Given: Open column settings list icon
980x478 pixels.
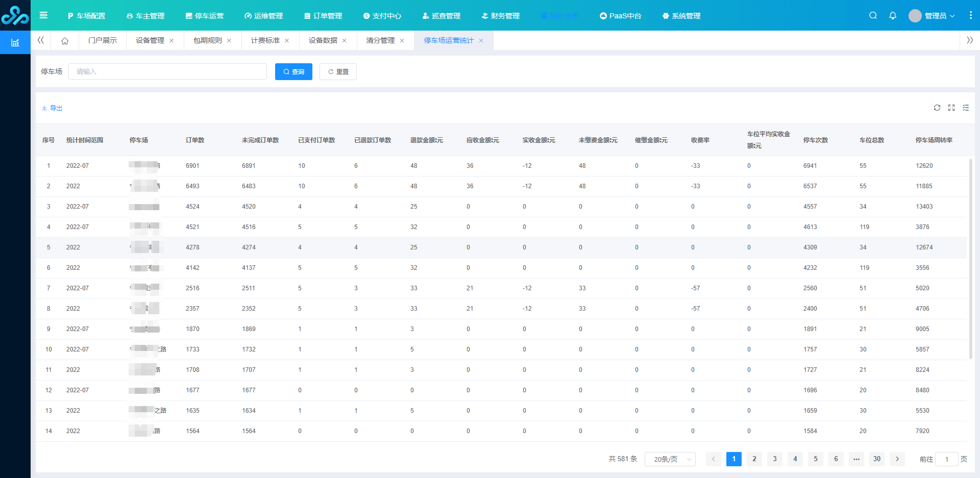Looking at the screenshot, I should [x=966, y=108].
